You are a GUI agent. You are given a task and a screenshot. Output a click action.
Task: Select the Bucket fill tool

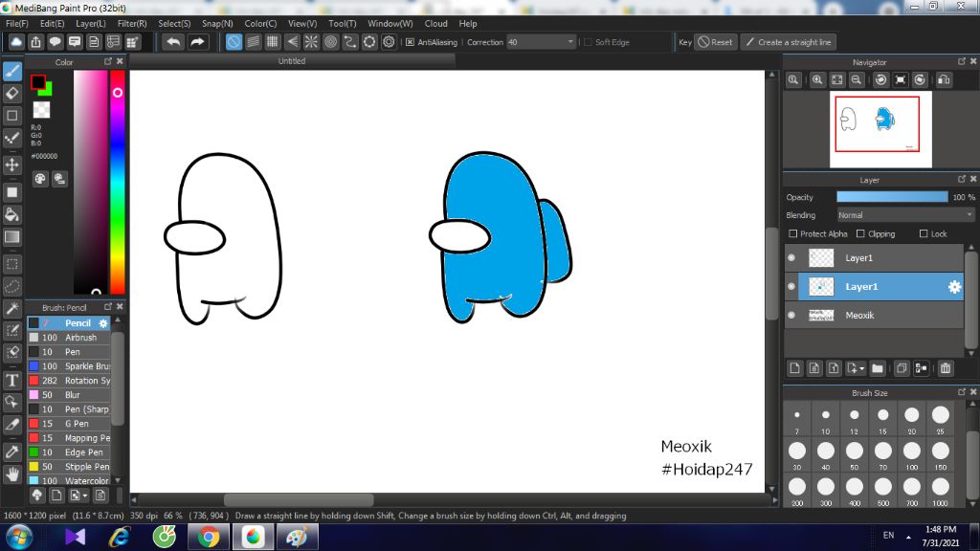click(11, 215)
